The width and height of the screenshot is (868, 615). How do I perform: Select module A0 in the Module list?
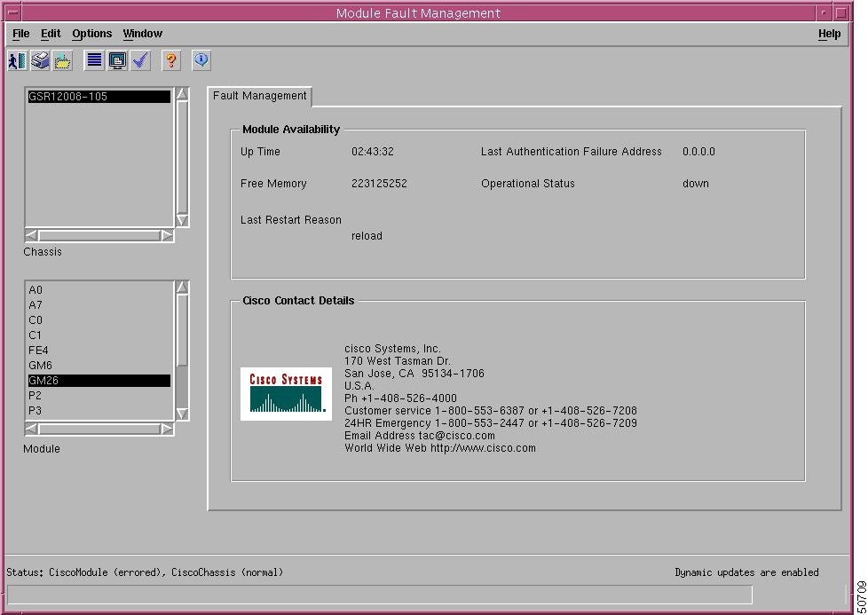(99, 290)
